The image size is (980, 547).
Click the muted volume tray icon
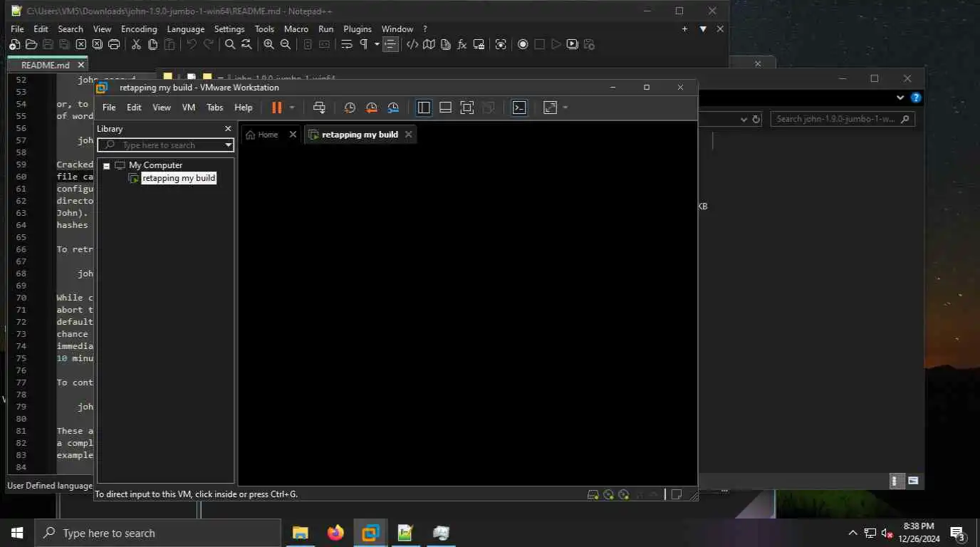(887, 533)
